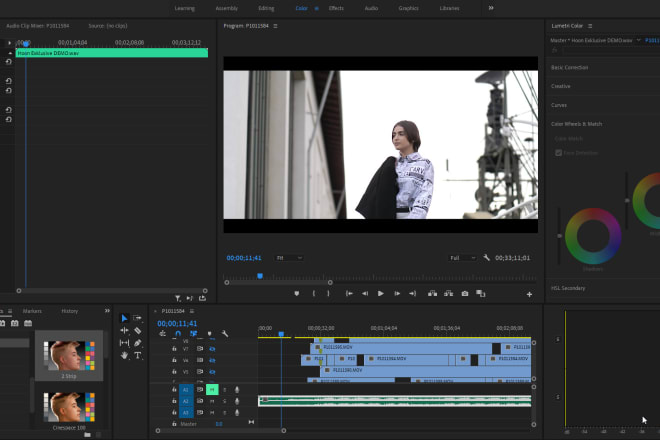Click the Shadows color wheel
Screen dimensions: 660x440
pyautogui.click(x=593, y=236)
